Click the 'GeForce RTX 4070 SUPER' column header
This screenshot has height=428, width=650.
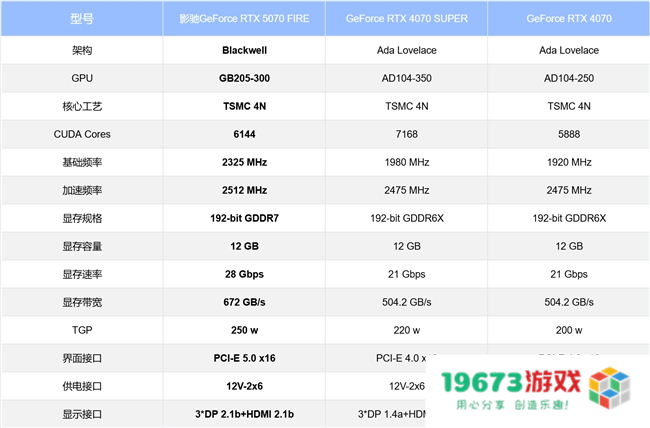point(407,19)
